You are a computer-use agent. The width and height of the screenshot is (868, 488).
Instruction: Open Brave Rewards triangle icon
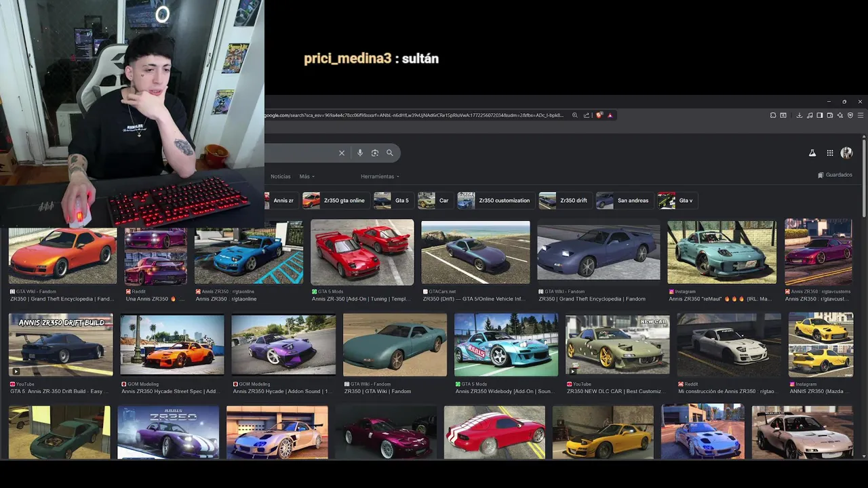(x=610, y=115)
